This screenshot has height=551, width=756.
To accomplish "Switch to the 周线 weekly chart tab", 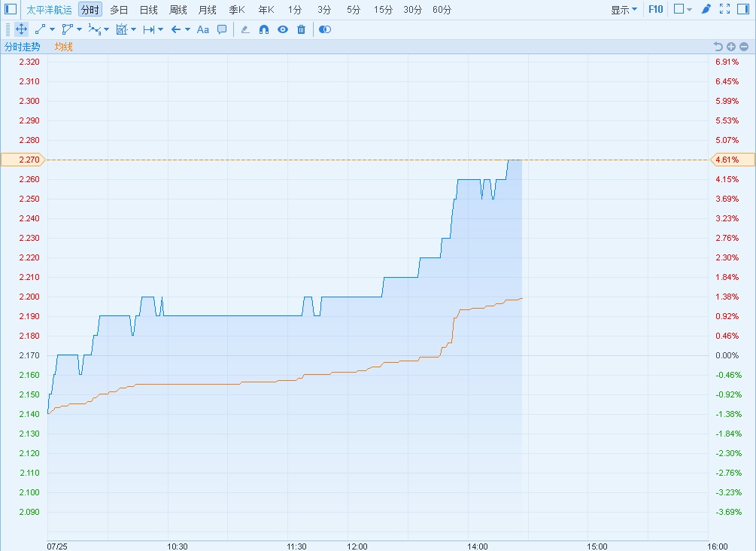I will click(178, 10).
